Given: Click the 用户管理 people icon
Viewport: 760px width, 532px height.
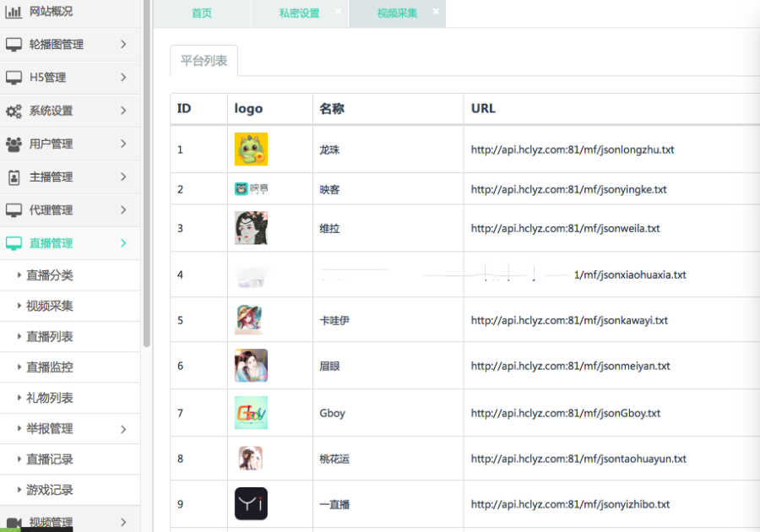Looking at the screenshot, I should tap(14, 144).
